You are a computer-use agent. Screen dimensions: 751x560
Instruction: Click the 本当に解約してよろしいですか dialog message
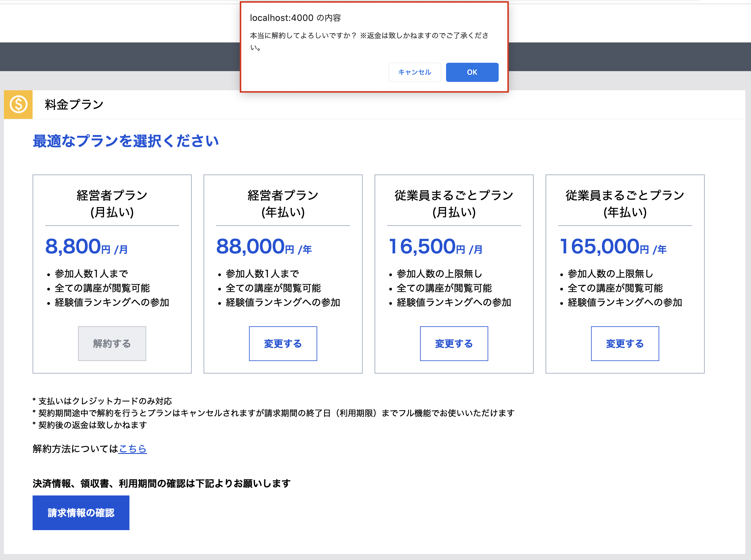tap(369, 36)
